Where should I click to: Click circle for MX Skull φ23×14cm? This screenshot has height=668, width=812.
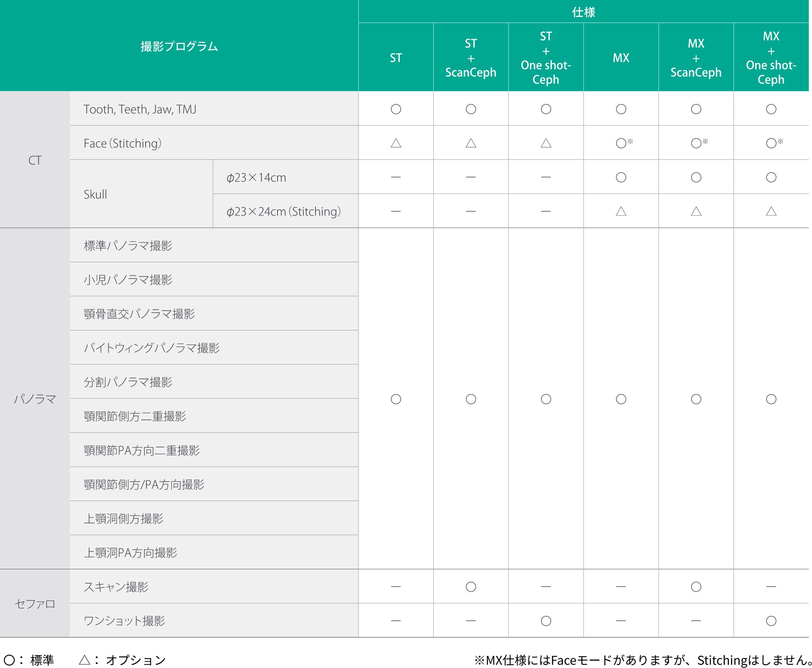pyautogui.click(x=621, y=177)
